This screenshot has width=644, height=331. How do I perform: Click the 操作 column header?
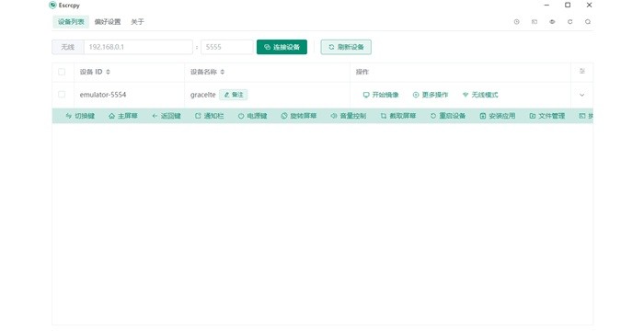(362, 72)
